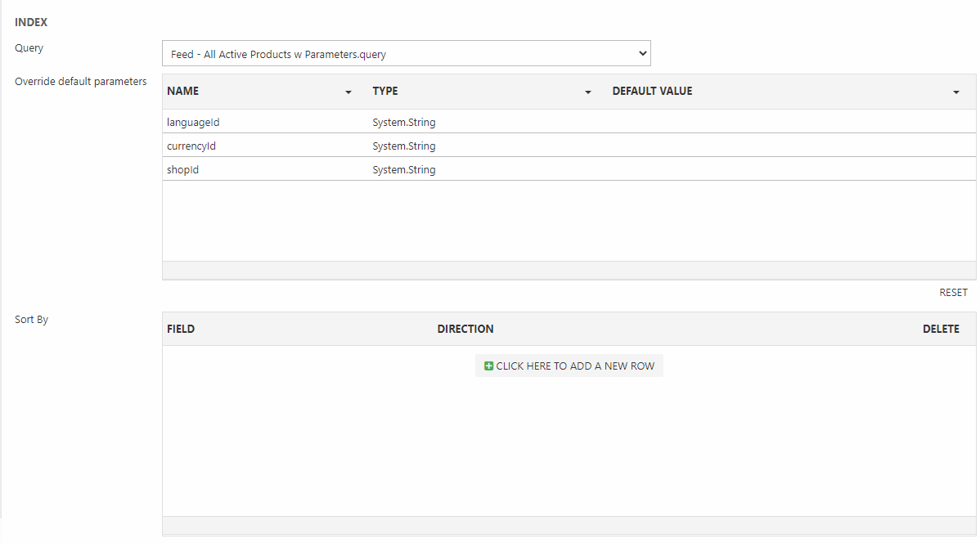This screenshot has height=543, width=980.
Task: Select the currencyId parameter name cell
Action: pos(191,146)
